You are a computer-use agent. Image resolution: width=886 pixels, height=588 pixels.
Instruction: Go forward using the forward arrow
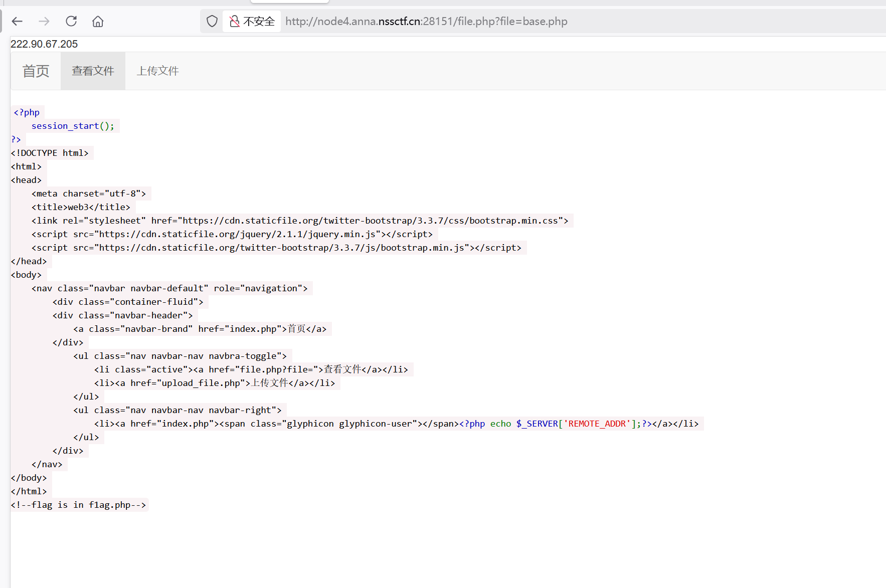(44, 21)
